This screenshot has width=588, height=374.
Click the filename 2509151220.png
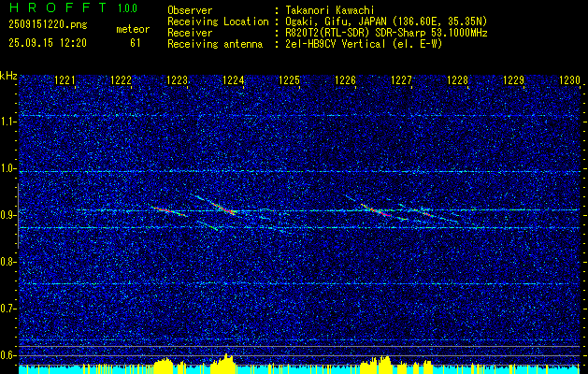[x=48, y=25]
